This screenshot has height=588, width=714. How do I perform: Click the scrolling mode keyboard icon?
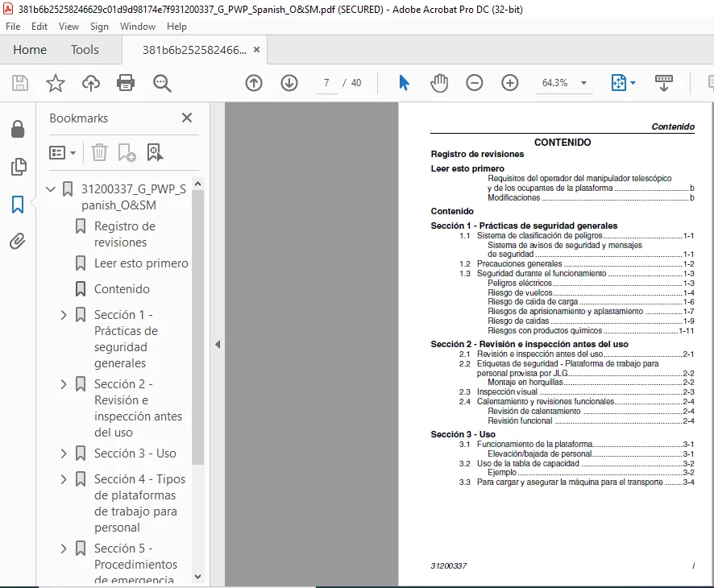(x=663, y=83)
